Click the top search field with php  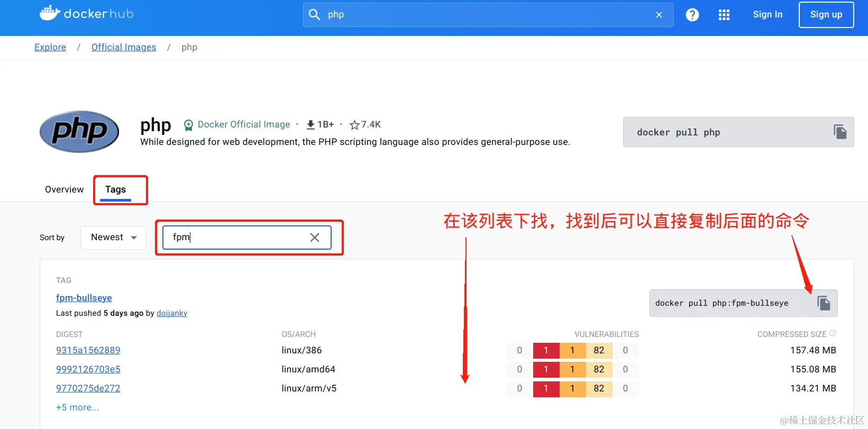[x=488, y=15]
